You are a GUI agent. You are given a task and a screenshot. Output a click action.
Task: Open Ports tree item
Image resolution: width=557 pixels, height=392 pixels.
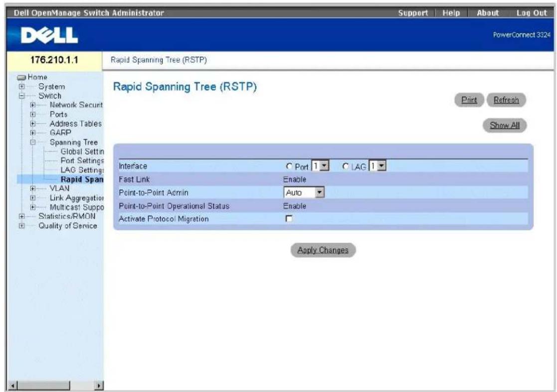pos(58,114)
